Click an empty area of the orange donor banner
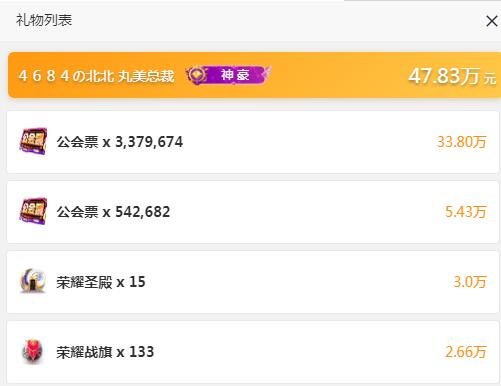The height and width of the screenshot is (386, 501). (337, 75)
